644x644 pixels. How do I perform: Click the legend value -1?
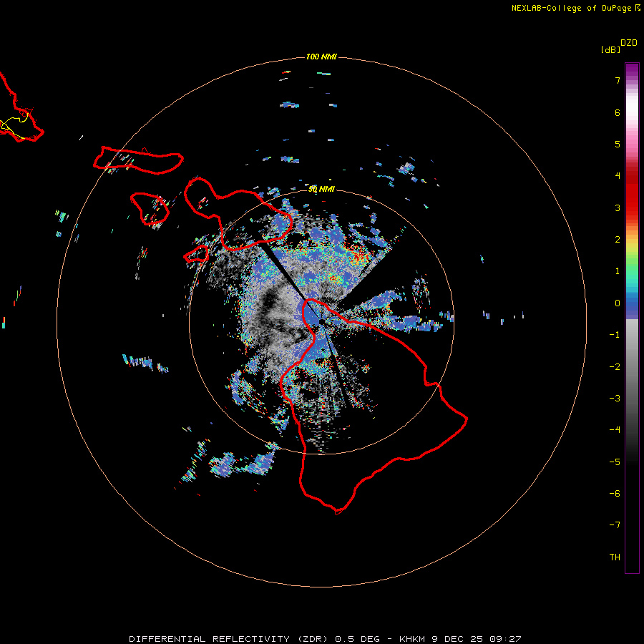click(615, 335)
